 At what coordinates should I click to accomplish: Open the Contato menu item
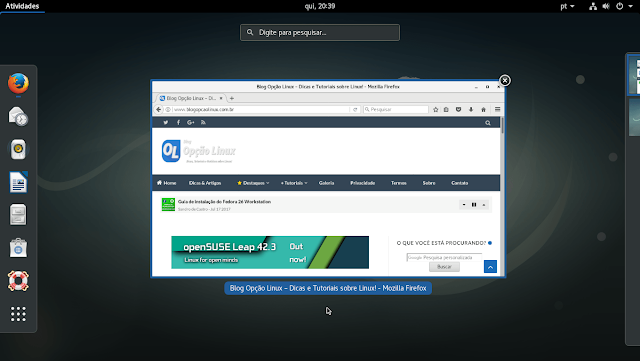pyautogui.click(x=460, y=183)
